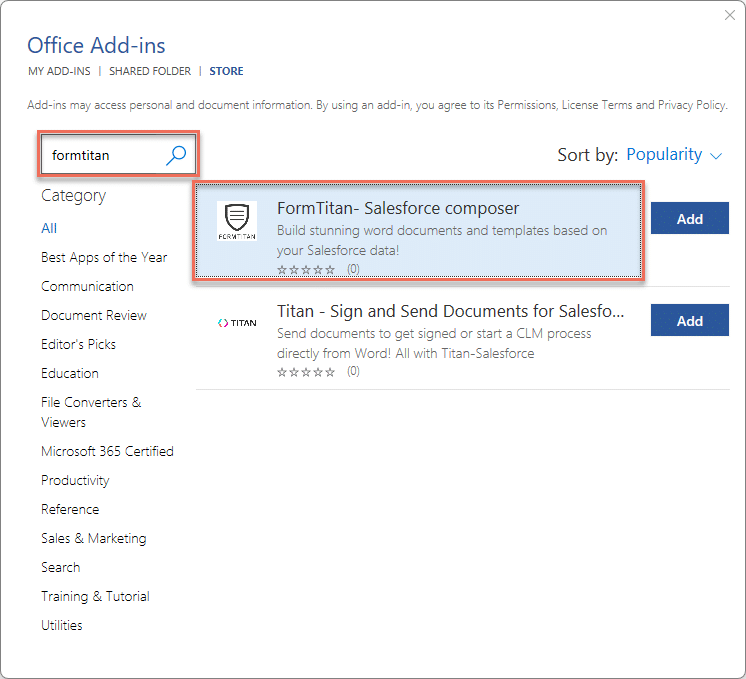746x679 pixels.
Task: Select the Productivity category
Action: tap(75, 481)
